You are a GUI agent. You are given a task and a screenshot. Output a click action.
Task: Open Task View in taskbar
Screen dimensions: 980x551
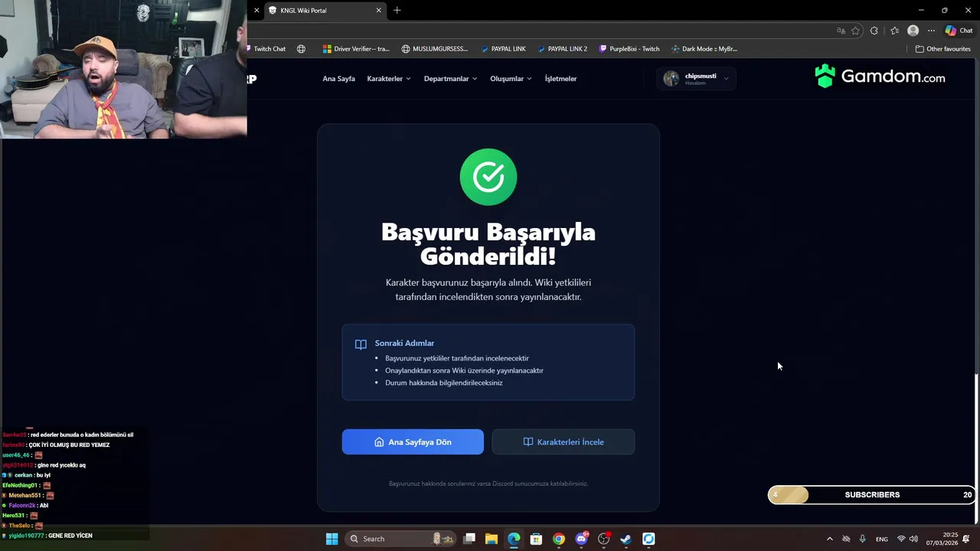(469, 539)
